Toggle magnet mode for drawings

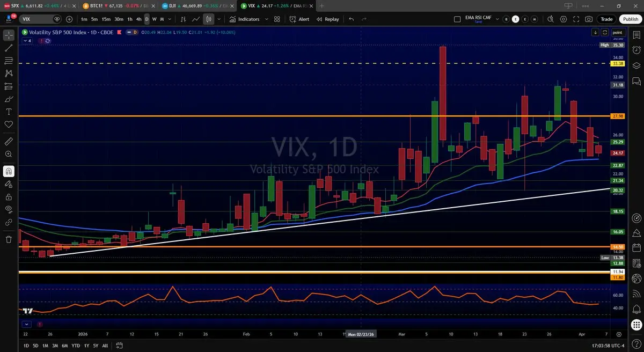coord(9,171)
